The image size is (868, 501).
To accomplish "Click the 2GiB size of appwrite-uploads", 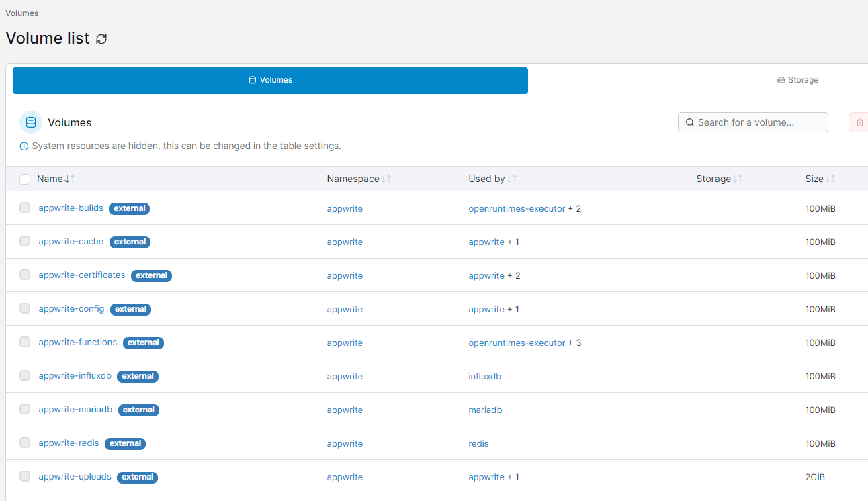I will click(815, 477).
